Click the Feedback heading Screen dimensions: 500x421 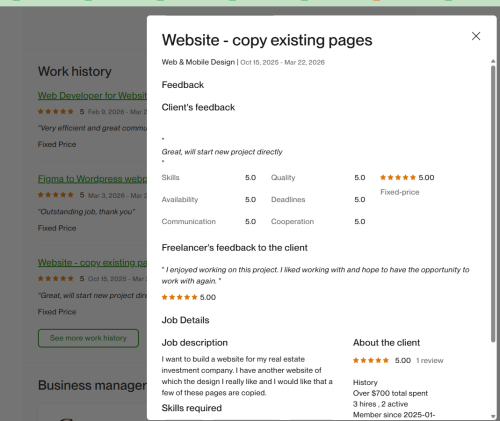(x=183, y=85)
